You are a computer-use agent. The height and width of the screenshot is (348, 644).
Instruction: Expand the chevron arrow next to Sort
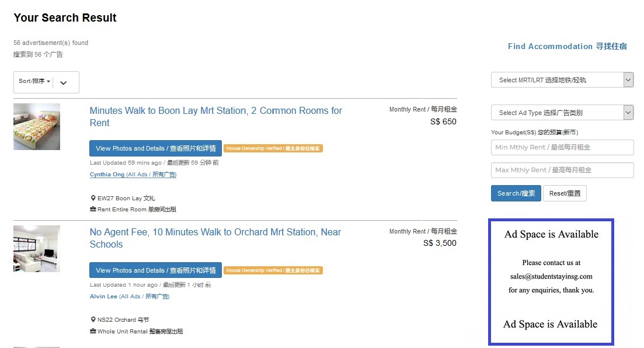click(63, 82)
